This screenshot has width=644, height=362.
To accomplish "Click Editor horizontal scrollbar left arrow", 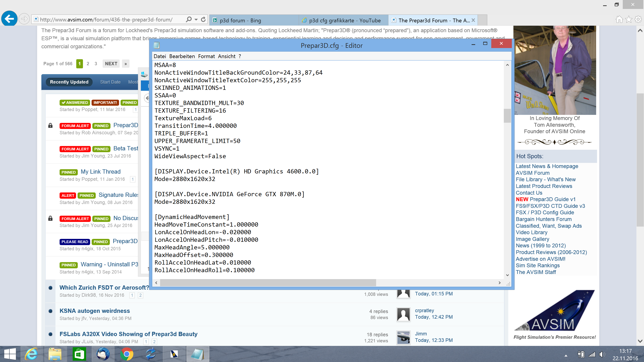I will (x=156, y=282).
